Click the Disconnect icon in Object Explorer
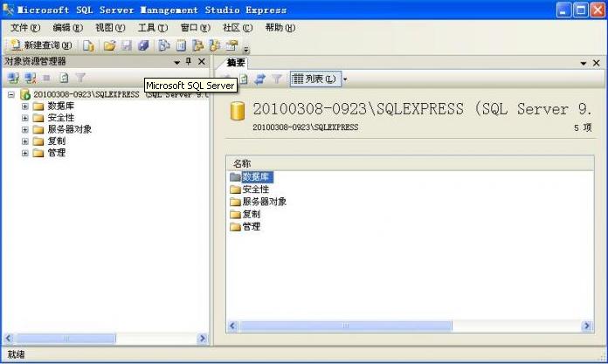The height and width of the screenshot is (364, 608). click(31, 78)
